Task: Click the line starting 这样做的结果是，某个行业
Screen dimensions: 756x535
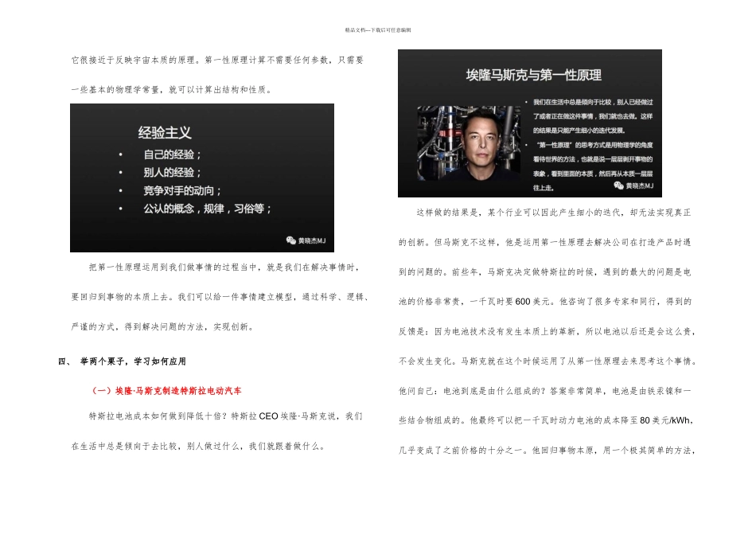Action: coord(554,213)
